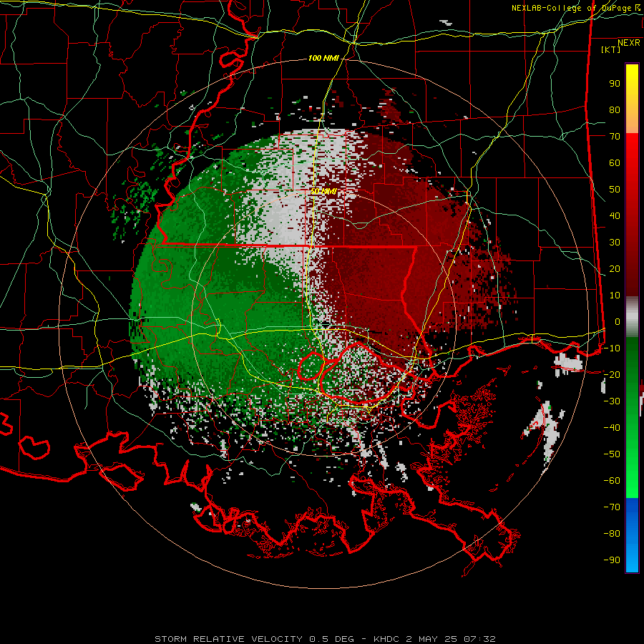Click the "0.5 DEG" elevation text in the caption
Screen dimensions: 644x644
coord(331,639)
